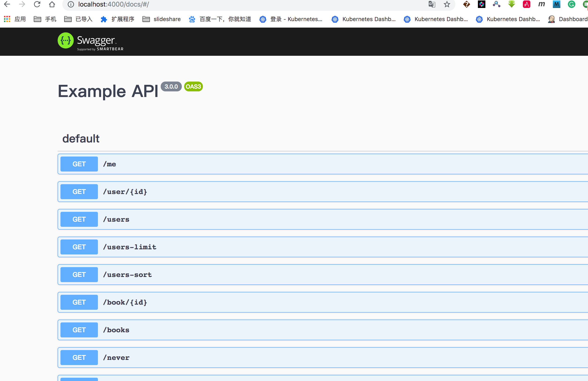This screenshot has height=381, width=588.
Task: Click Supported by SMARTBEAR text
Action: point(100,49)
